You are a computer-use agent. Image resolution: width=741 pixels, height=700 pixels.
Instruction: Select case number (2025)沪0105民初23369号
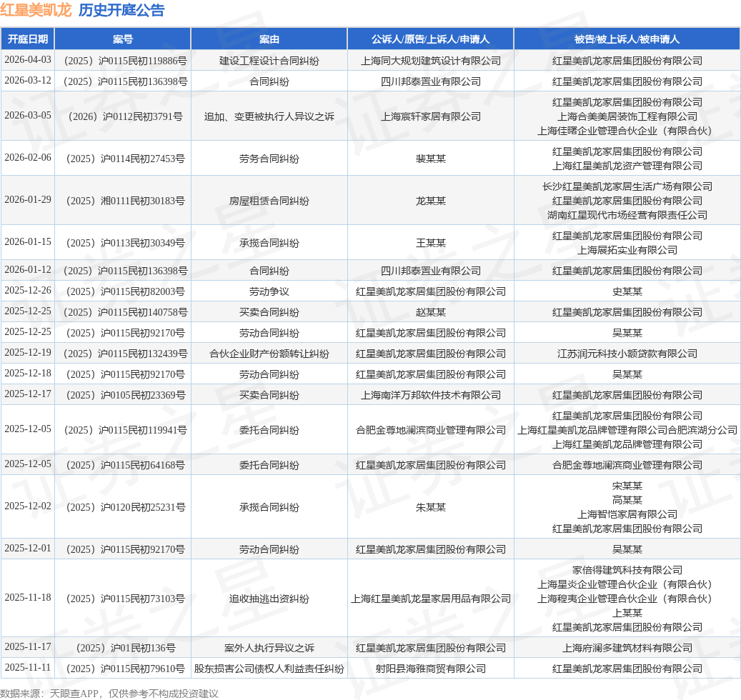(125, 395)
